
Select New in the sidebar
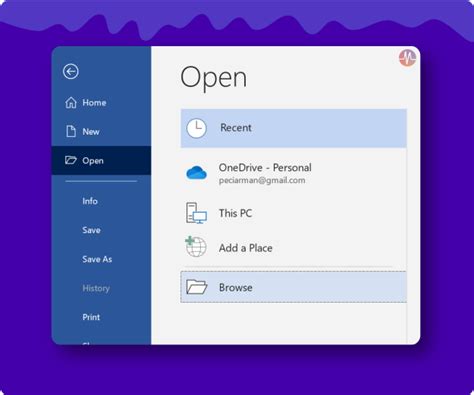101,131
